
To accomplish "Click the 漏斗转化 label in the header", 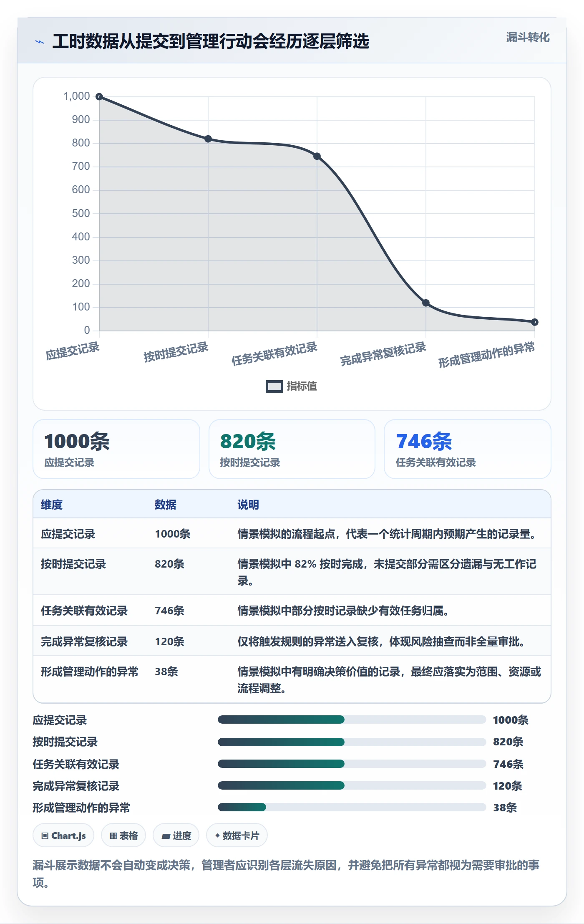I will pyautogui.click(x=528, y=38).
